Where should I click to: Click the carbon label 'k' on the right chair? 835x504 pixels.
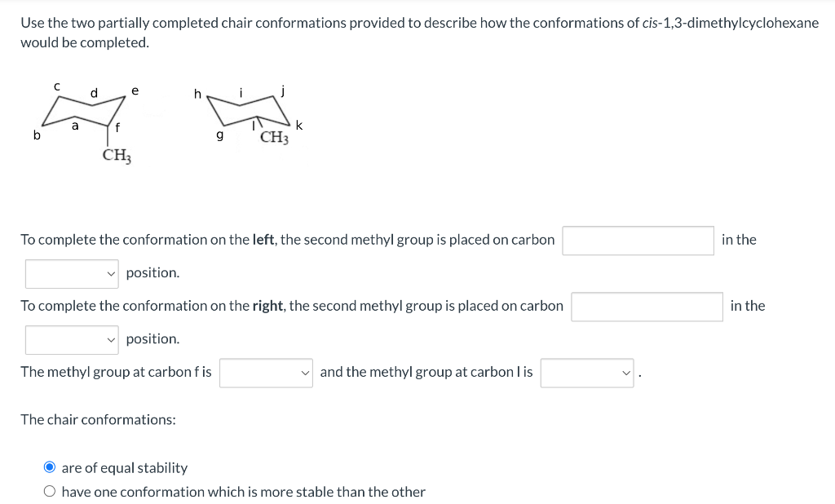click(298, 125)
